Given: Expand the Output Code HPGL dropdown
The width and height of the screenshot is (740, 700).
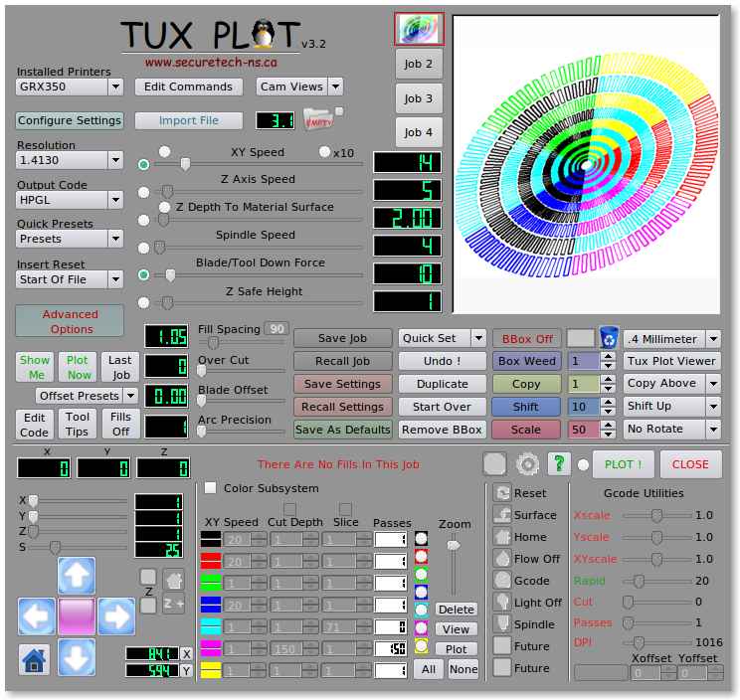Looking at the screenshot, I should [x=70, y=200].
